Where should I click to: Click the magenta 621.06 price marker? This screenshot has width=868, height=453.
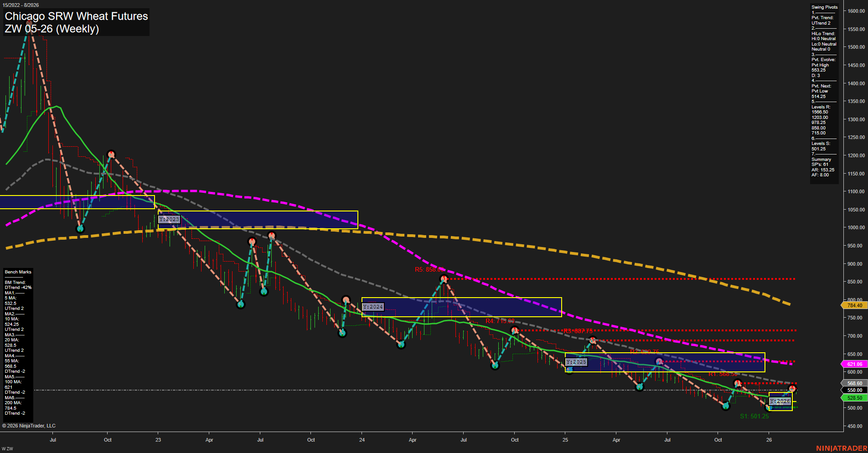click(x=854, y=363)
